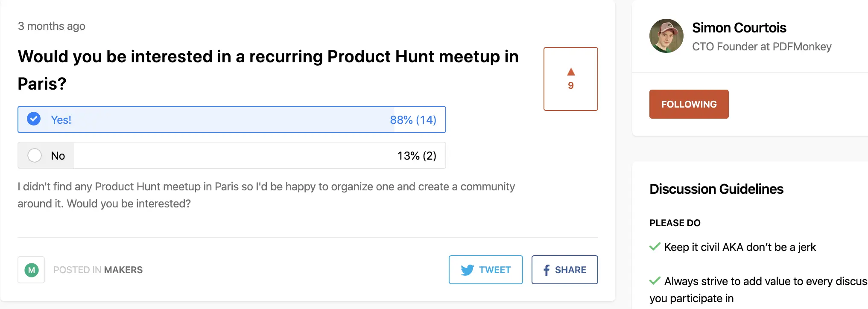Click the Discussion Guidelines heading

coord(716,189)
